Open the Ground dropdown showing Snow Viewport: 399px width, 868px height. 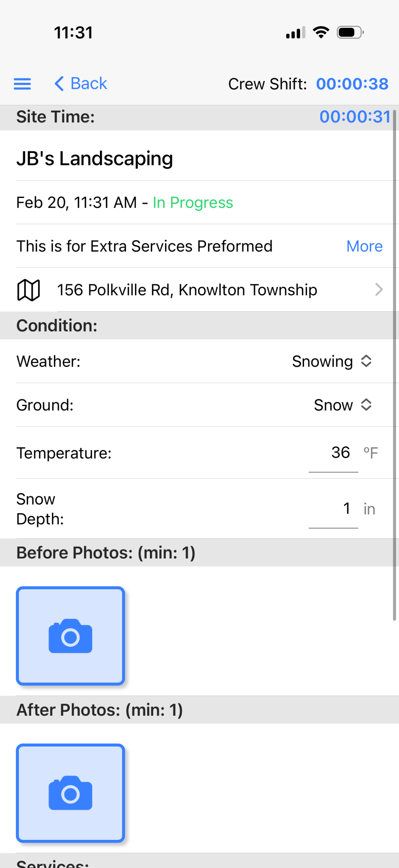click(342, 405)
